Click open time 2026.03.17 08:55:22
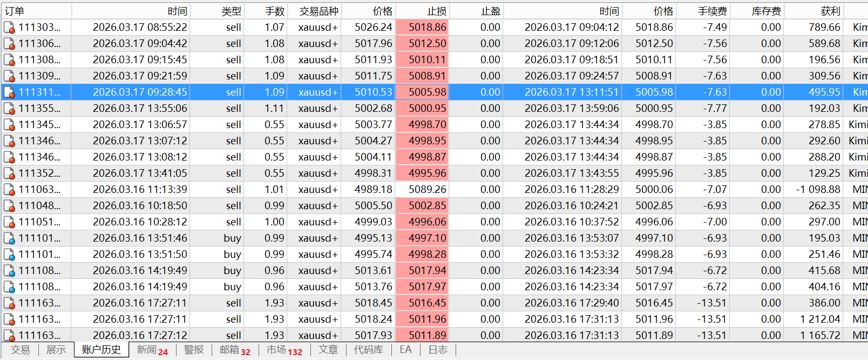The width and height of the screenshot is (868, 360). pos(140,28)
